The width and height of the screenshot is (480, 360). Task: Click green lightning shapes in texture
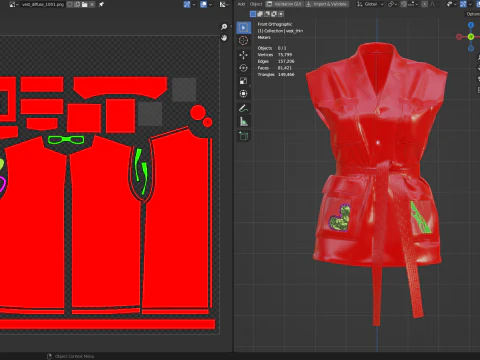(141, 171)
